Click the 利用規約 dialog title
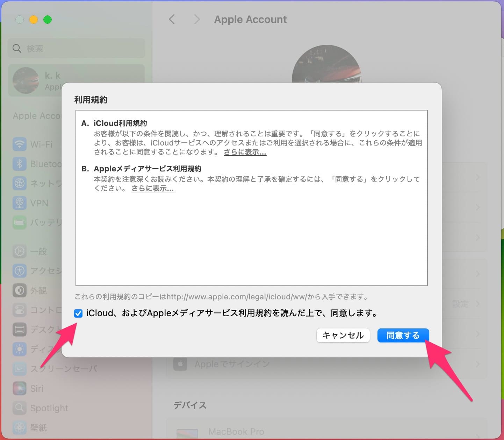Image resolution: width=504 pixels, height=440 pixels. (x=91, y=100)
